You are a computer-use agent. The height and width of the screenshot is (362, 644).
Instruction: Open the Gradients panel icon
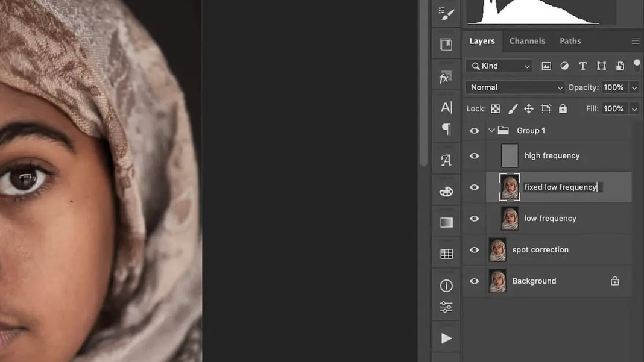pos(446,222)
